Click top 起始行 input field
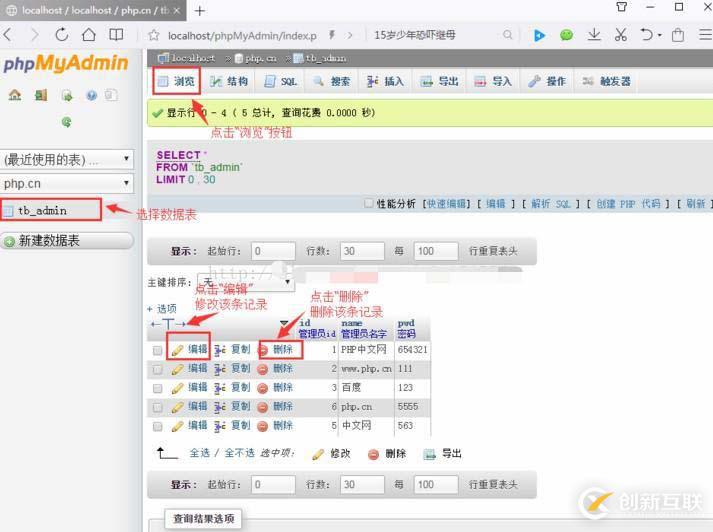This screenshot has width=713, height=532. click(273, 251)
